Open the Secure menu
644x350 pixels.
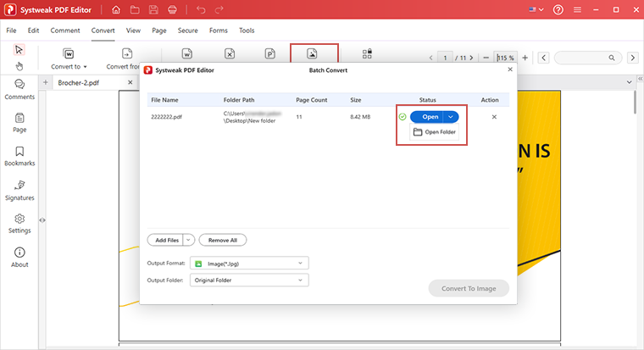click(188, 31)
